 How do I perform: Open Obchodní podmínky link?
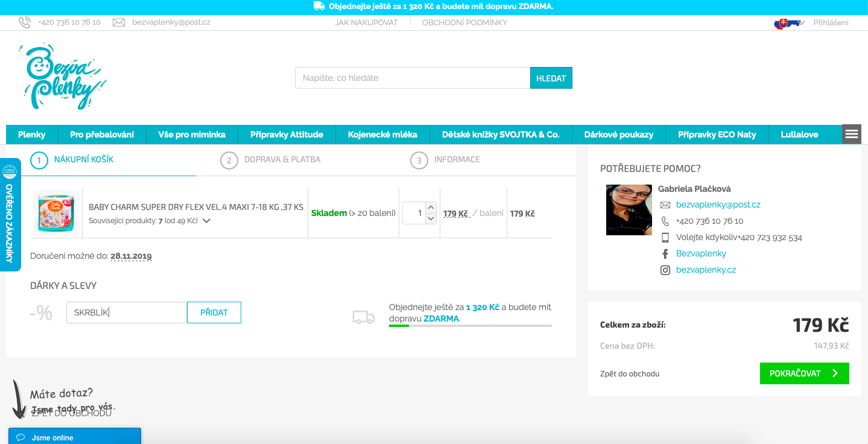(464, 22)
